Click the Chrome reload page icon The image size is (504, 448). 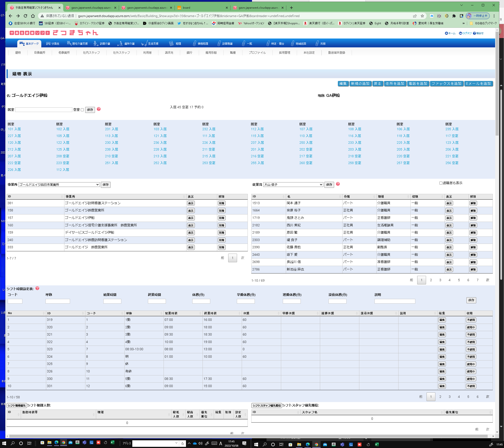pos(25,16)
